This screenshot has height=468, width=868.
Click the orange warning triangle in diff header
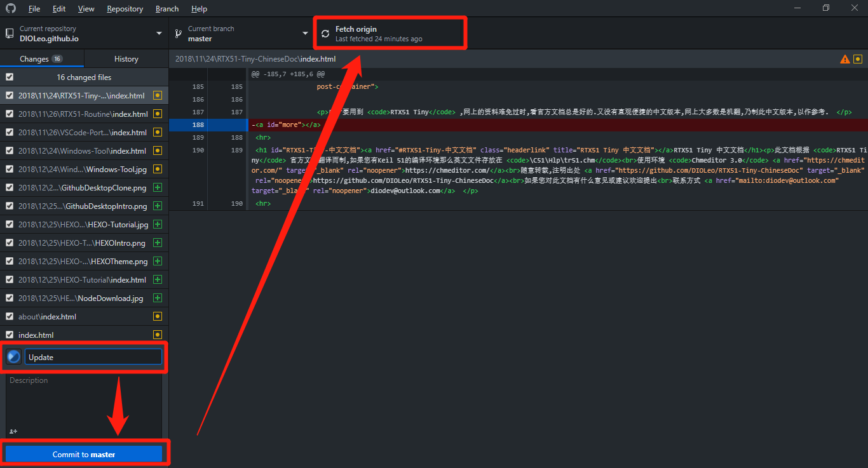844,59
